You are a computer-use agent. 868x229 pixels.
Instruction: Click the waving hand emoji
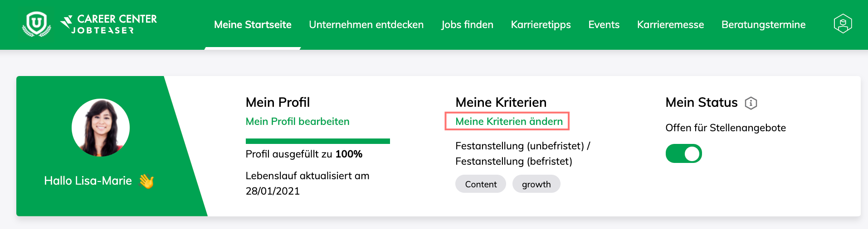pos(146,181)
